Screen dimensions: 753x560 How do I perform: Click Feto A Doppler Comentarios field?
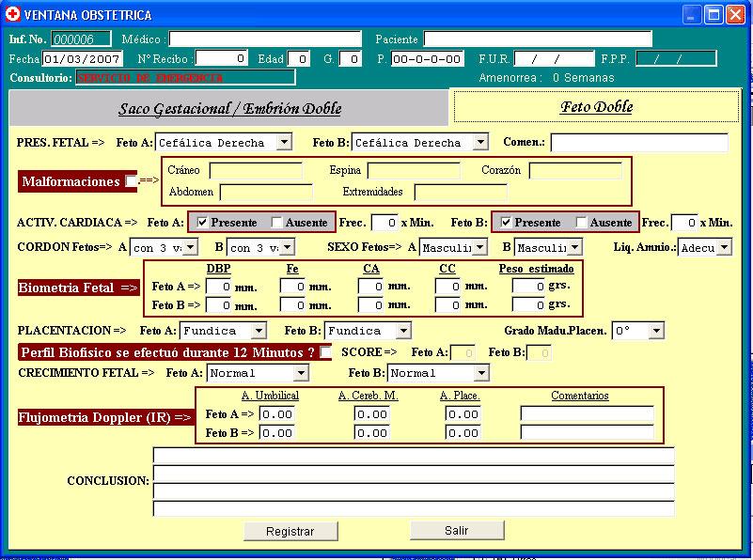tap(588, 413)
